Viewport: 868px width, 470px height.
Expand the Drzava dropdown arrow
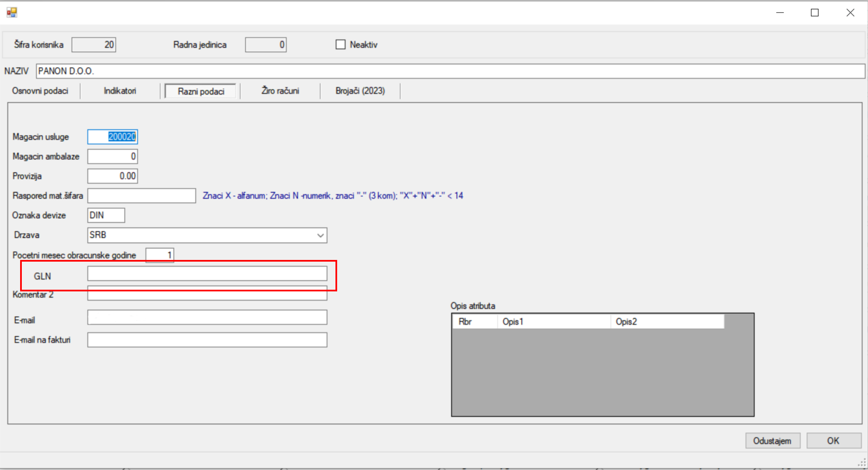point(320,235)
